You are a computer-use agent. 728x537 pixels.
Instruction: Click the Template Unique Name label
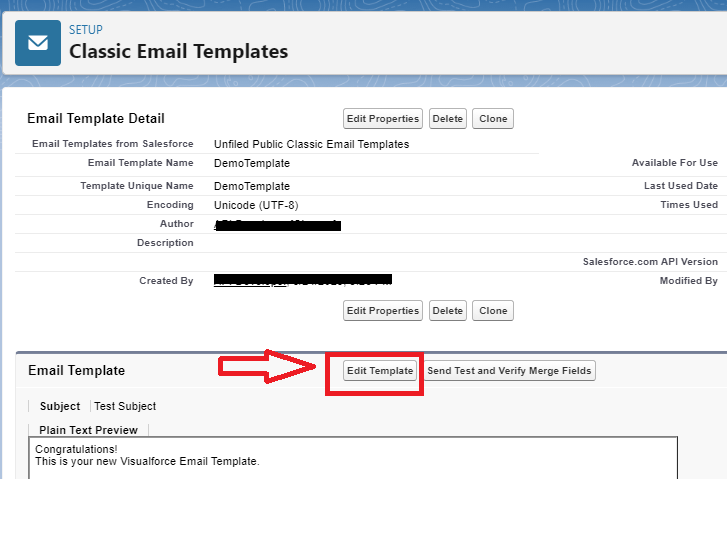click(137, 186)
